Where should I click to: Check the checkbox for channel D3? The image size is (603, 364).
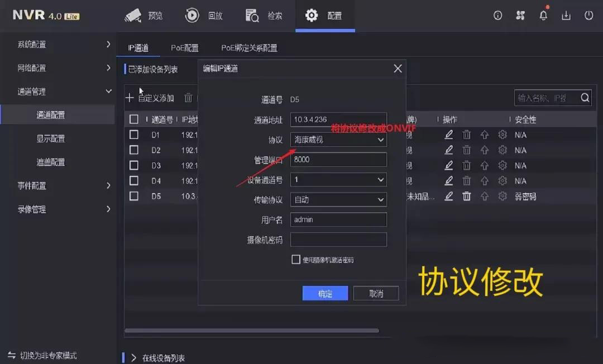pos(133,165)
